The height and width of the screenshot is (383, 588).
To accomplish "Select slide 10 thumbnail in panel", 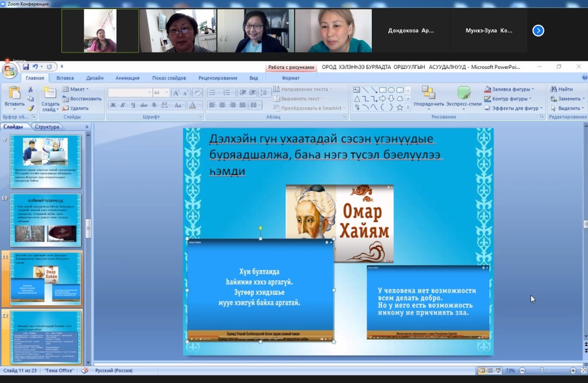I will point(46,219).
